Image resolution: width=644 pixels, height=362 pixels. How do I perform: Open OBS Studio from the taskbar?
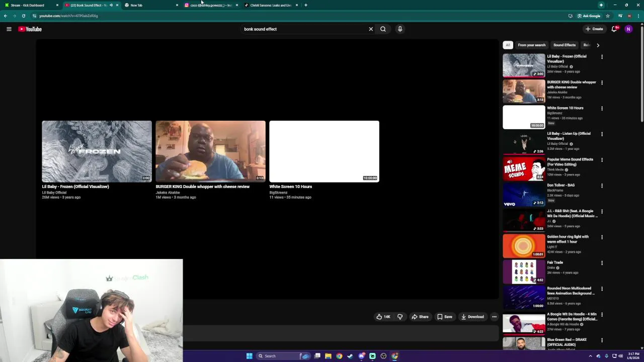(x=383, y=356)
